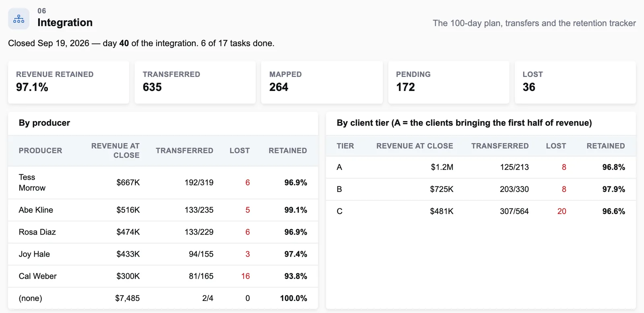Select tier A row label
644x313 pixels.
pos(339,167)
